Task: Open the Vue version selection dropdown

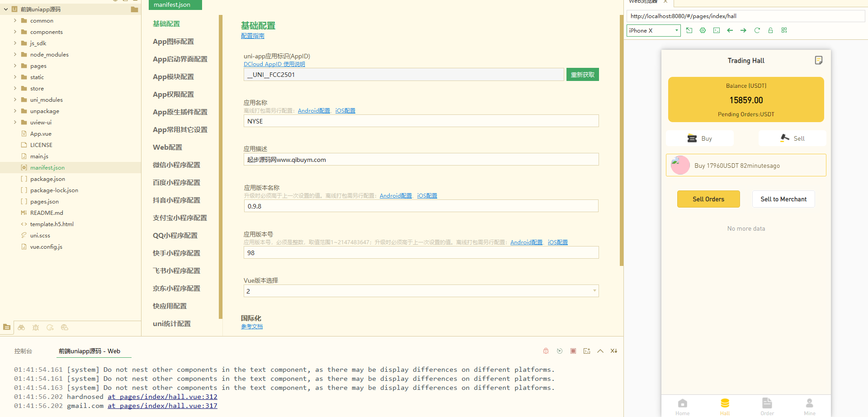Action: click(x=421, y=291)
